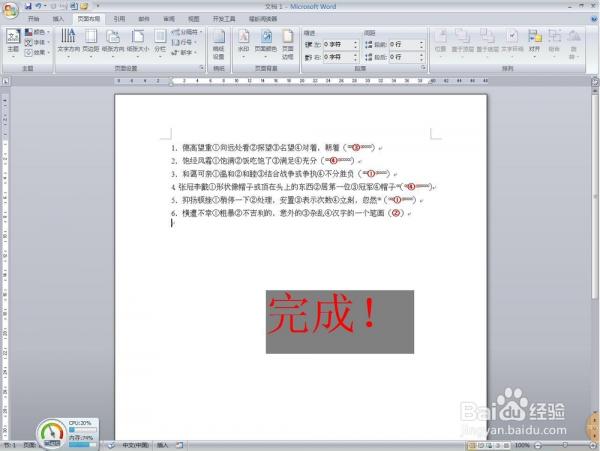Click the Columns (分栏) icon

click(160, 40)
